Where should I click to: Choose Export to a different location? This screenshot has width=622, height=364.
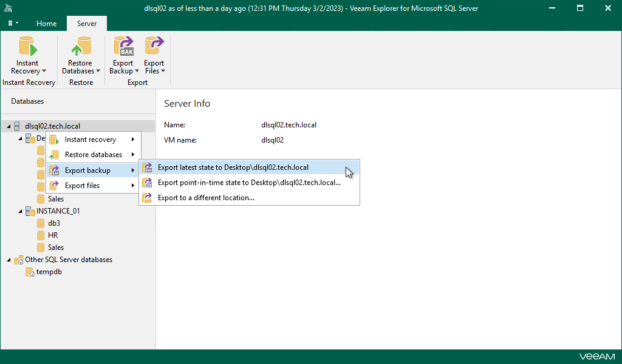pyautogui.click(x=206, y=198)
